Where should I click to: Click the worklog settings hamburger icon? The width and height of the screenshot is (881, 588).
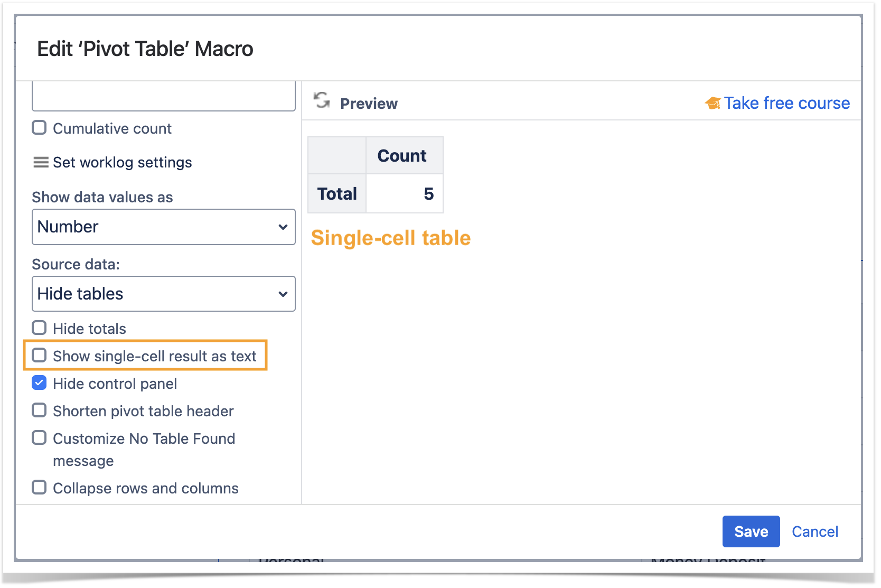pyautogui.click(x=41, y=162)
